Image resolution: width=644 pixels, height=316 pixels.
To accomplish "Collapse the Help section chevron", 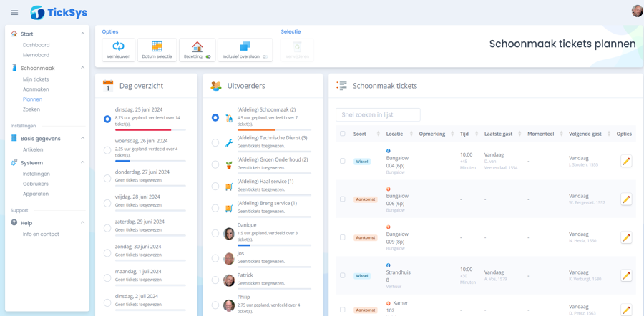I will coord(82,223).
